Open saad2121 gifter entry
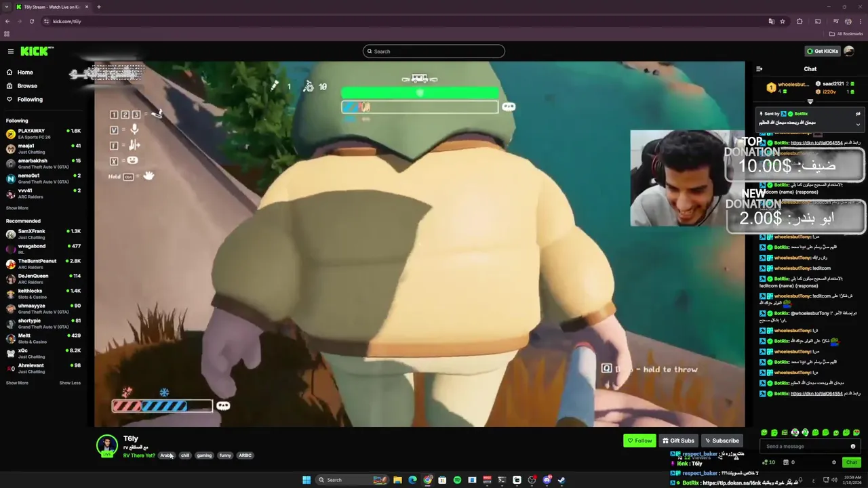868x488 pixels. point(833,84)
